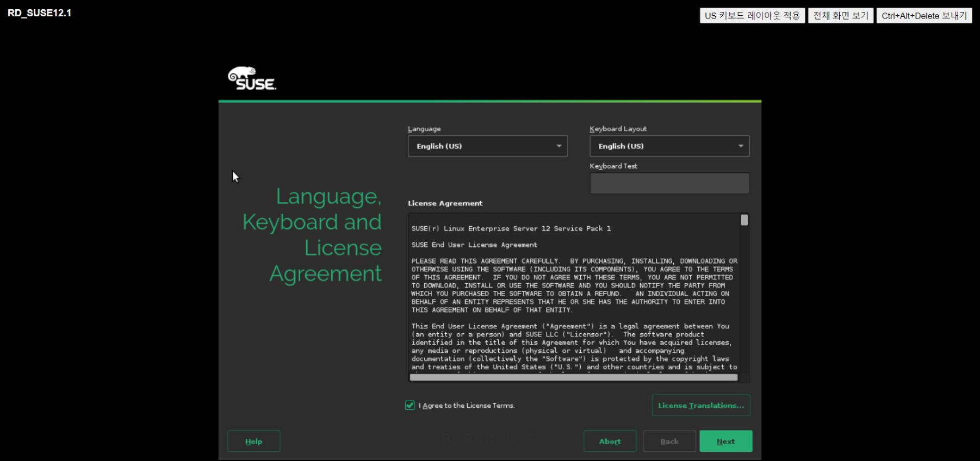
Task: Abort the installation
Action: pos(610,441)
